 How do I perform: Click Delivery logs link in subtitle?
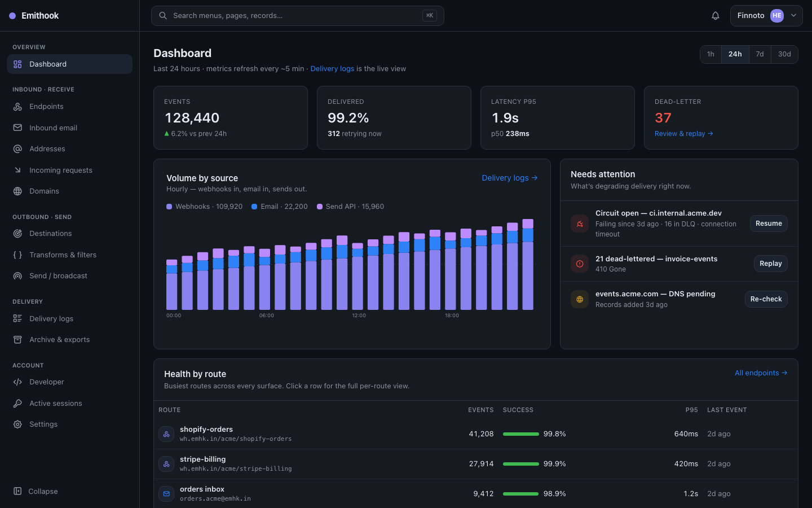[332, 69]
